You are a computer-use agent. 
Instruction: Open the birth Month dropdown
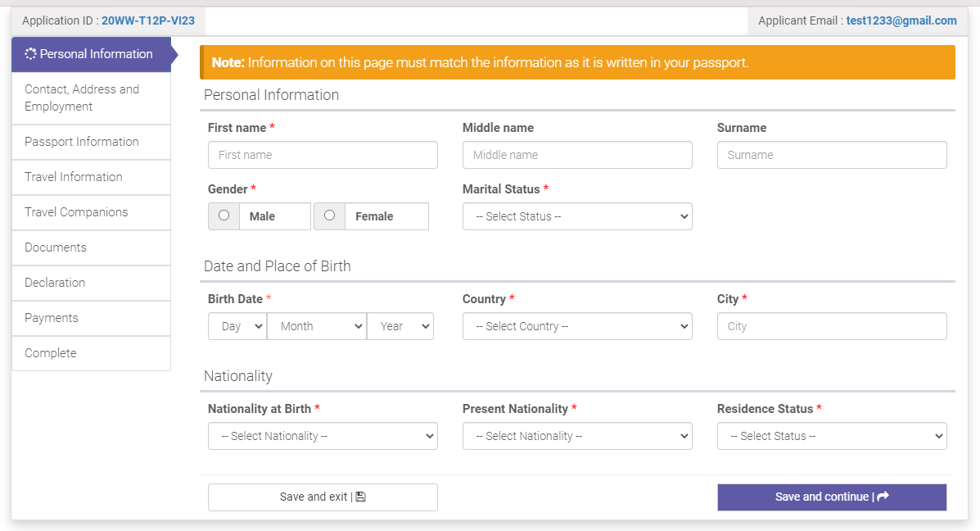(x=317, y=326)
